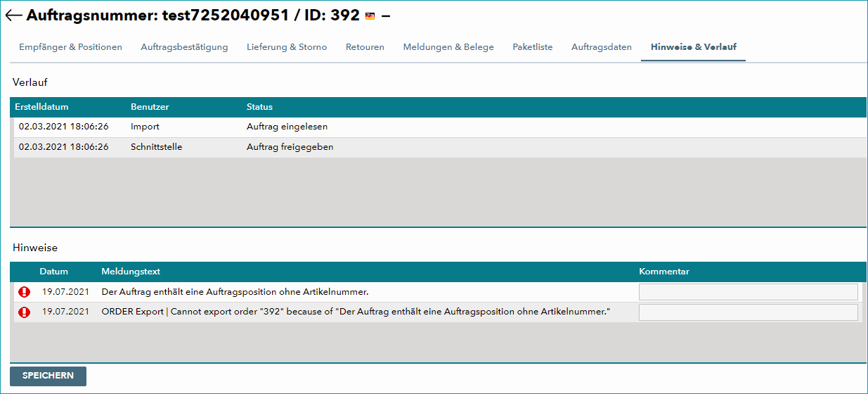The image size is (868, 394).
Task: Click the 'ORDER Export | Cannot export order' message
Action: 356,312
